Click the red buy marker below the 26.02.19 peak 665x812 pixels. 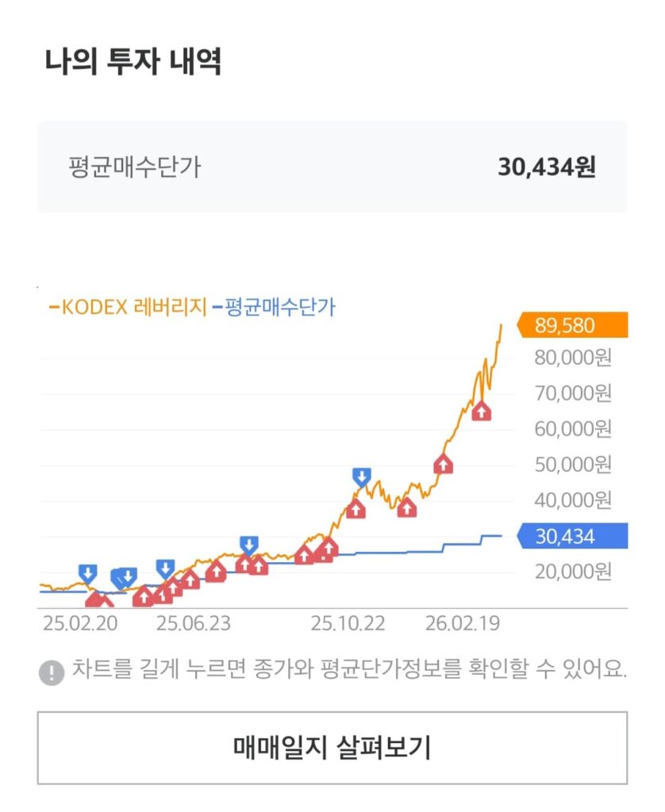tap(482, 411)
